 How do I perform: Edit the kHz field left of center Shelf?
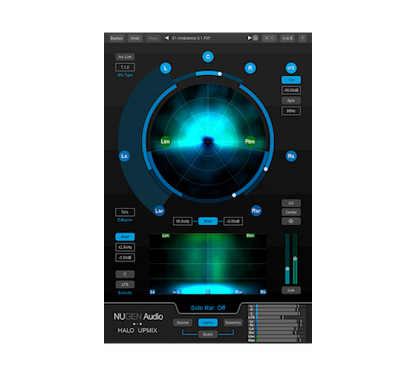(x=183, y=221)
